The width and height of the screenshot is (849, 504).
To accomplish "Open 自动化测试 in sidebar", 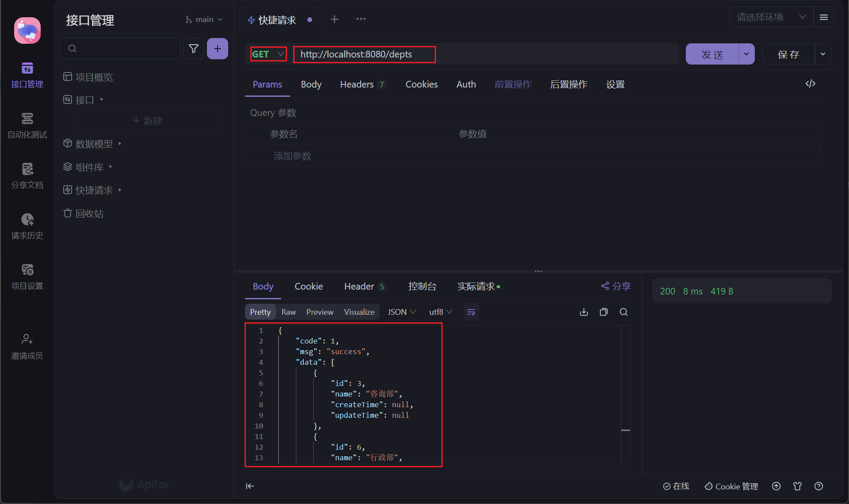I will tap(27, 126).
